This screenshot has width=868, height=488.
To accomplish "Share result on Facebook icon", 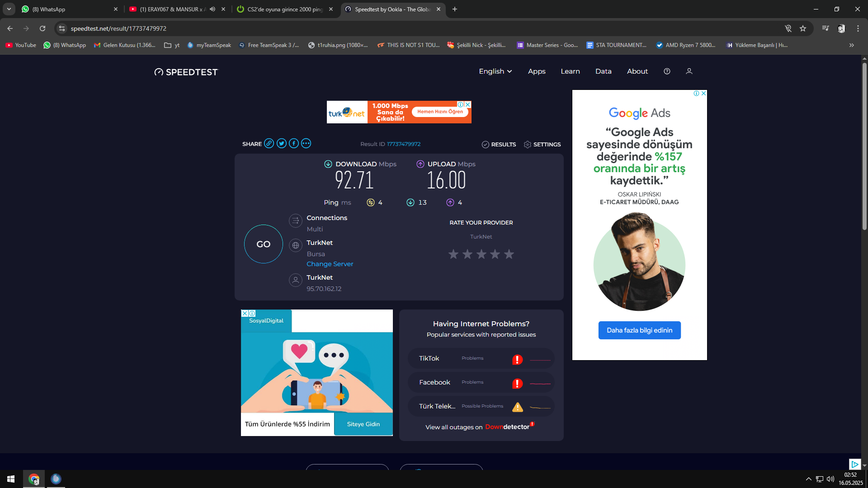I will (294, 144).
